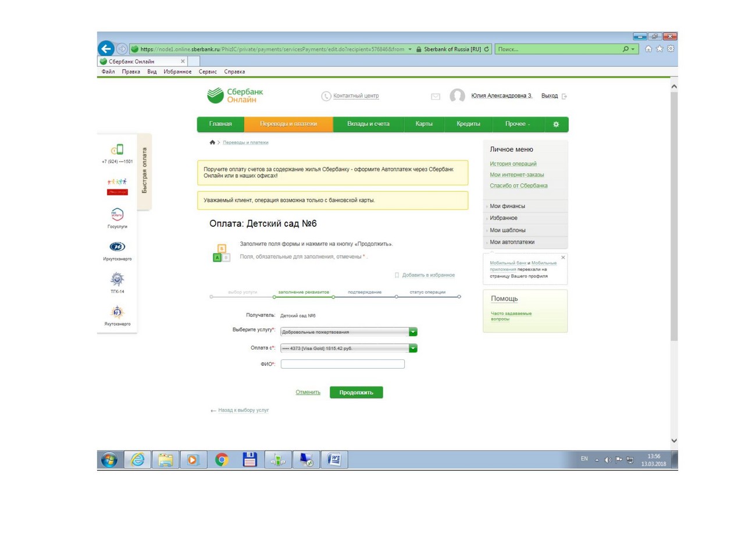Open favorites star icon
This screenshot has width=756, height=535.
(660, 49)
